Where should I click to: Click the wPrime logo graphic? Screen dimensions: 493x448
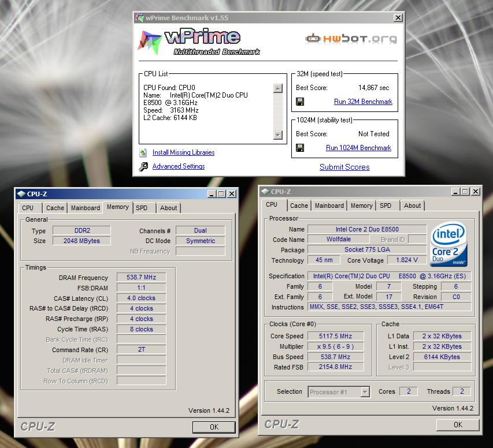click(x=199, y=42)
